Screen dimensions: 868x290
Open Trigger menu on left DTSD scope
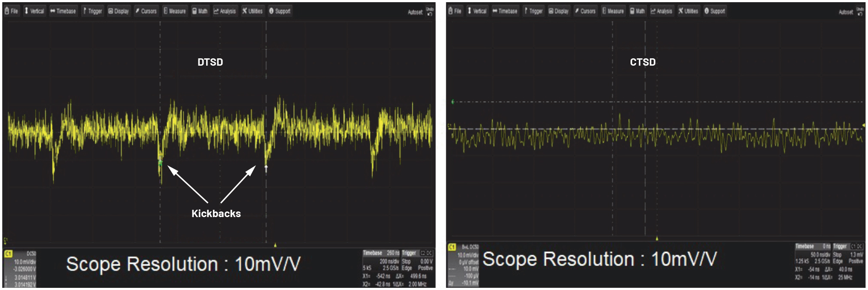[x=92, y=11]
